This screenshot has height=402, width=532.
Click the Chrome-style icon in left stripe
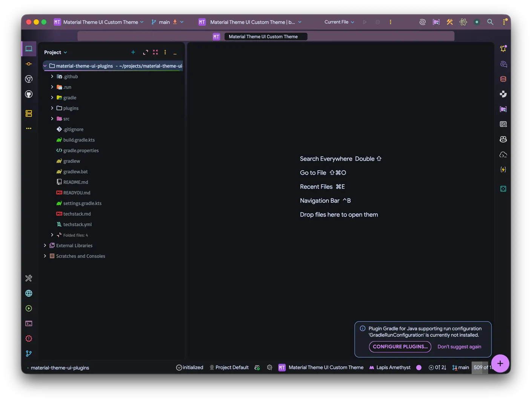[29, 79]
